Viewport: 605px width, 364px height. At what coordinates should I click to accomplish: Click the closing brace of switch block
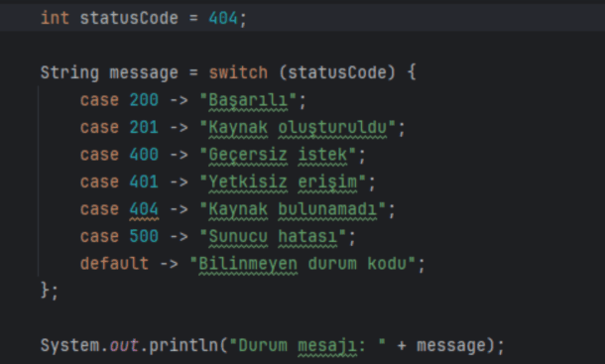pos(45,290)
